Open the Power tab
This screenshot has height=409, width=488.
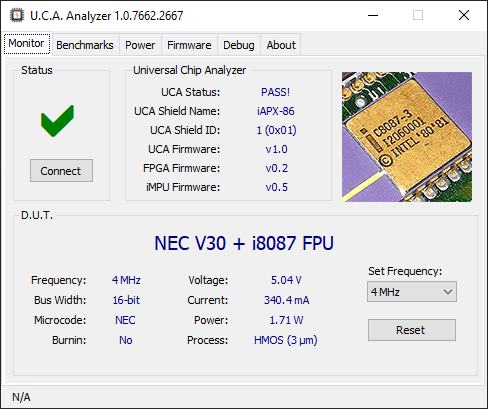pos(140,45)
